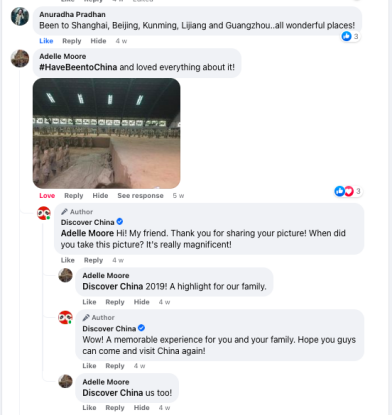Expand See response under Adelle's photo
This screenshot has height=416, width=392.
[140, 196]
